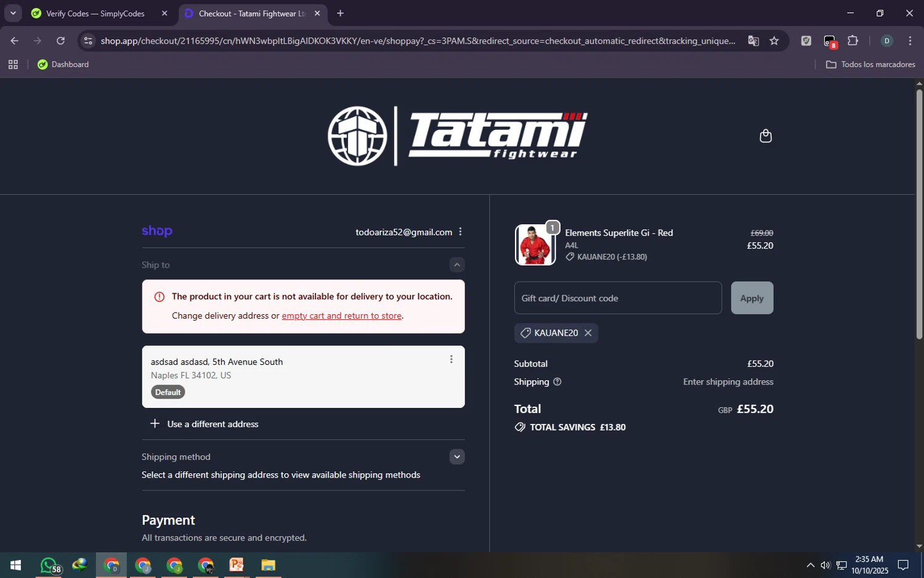Open the translate page icon
This screenshot has width=924, height=578.
pos(753,41)
